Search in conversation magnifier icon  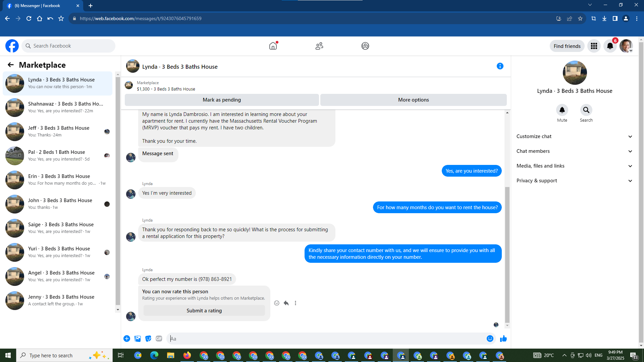(x=586, y=110)
